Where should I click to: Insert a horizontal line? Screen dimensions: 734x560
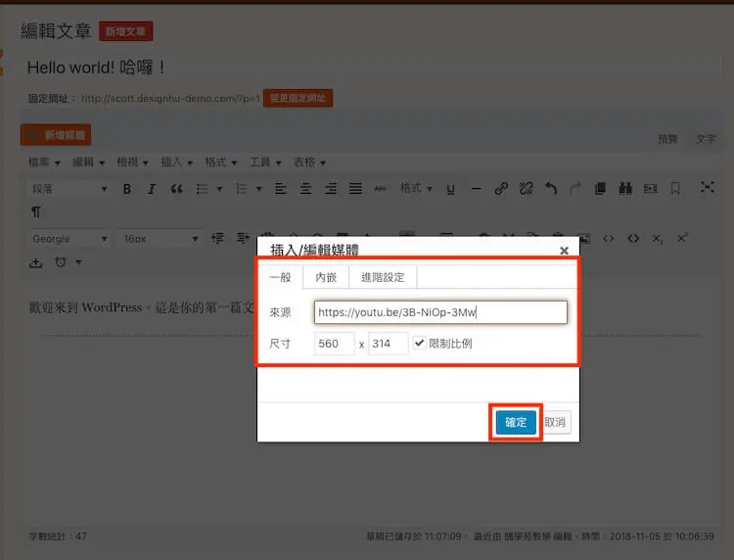coord(476,189)
